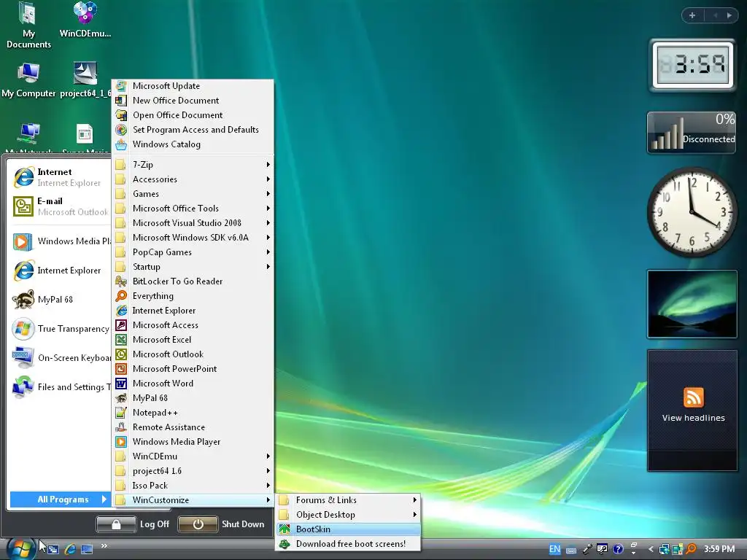Click the Shut Down button
Screen dimensions: 747x560
pos(222,524)
